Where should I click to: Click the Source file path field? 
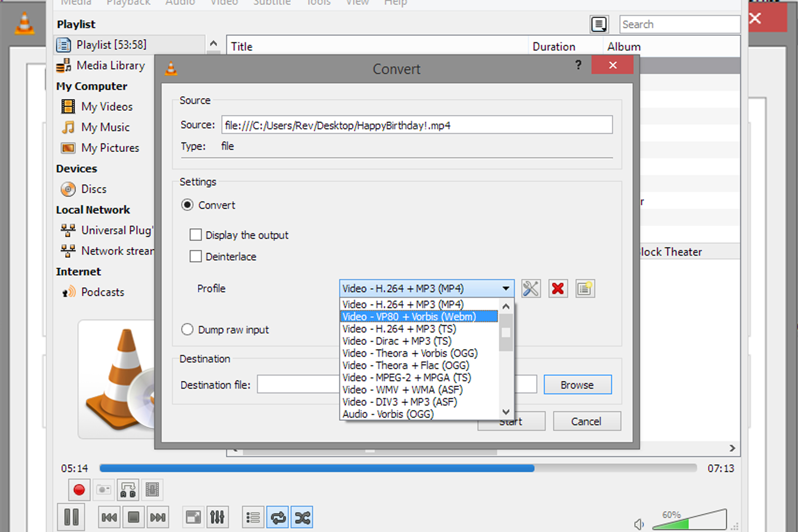coord(417,125)
